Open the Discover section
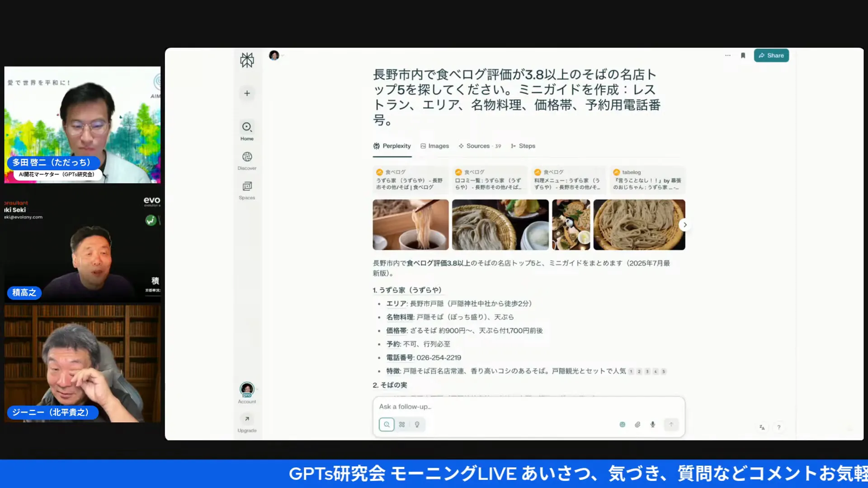The width and height of the screenshot is (868, 488). coord(247,161)
